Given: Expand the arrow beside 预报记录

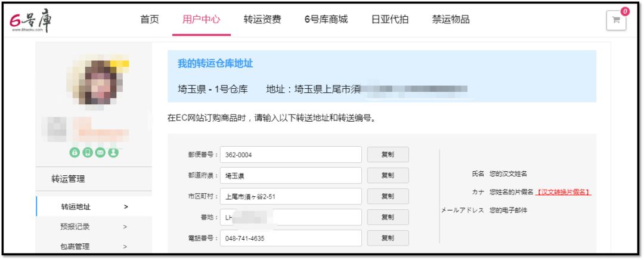Looking at the screenshot, I should click(x=125, y=227).
